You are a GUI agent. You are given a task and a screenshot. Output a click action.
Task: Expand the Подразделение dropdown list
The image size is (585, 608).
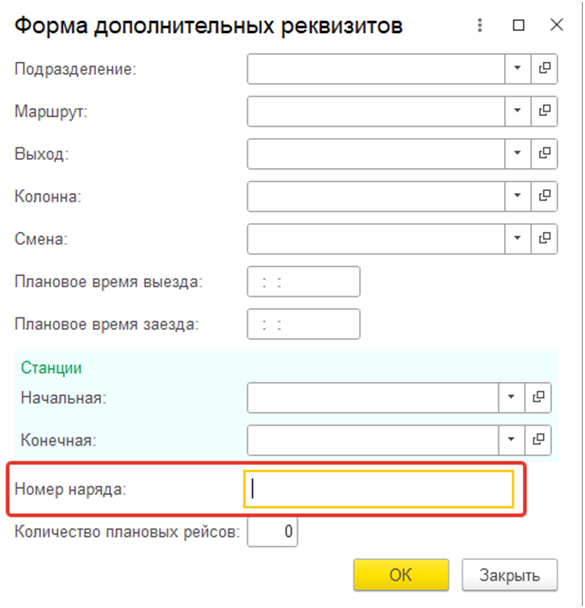518,69
